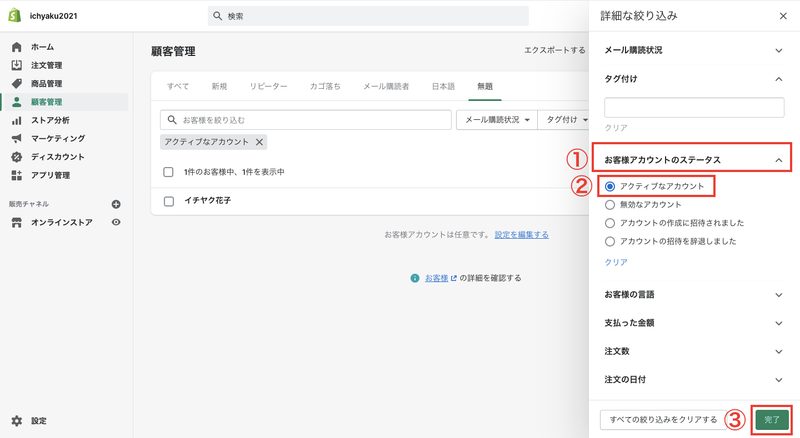The width and height of the screenshot is (800, 438).
Task: Select アカウントの招待を辞退しました radio option
Action: (610, 241)
